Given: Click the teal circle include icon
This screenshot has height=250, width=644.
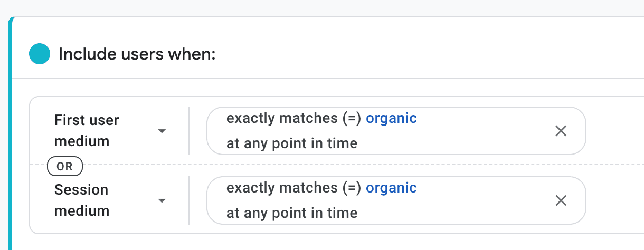Looking at the screenshot, I should (x=40, y=54).
